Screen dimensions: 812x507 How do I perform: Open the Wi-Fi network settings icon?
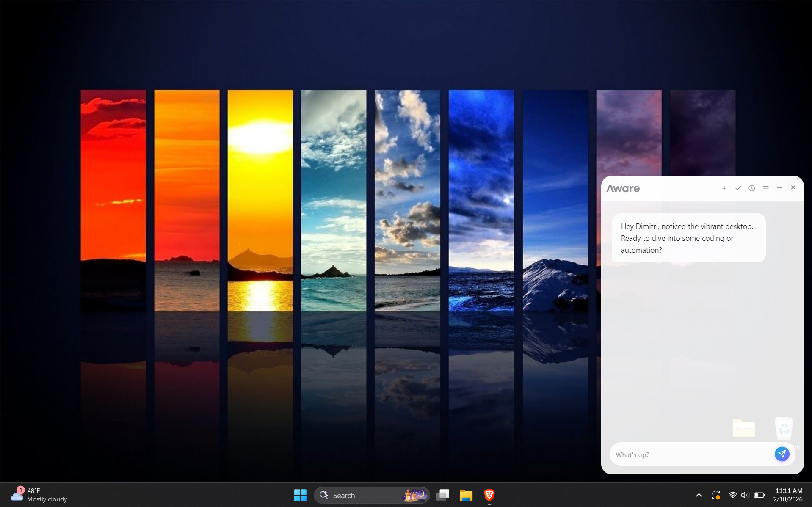click(732, 495)
